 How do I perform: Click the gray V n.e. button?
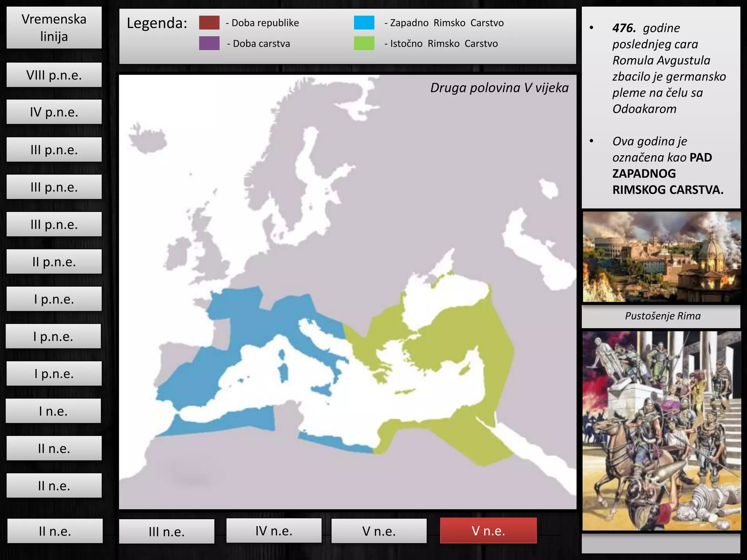click(x=379, y=531)
